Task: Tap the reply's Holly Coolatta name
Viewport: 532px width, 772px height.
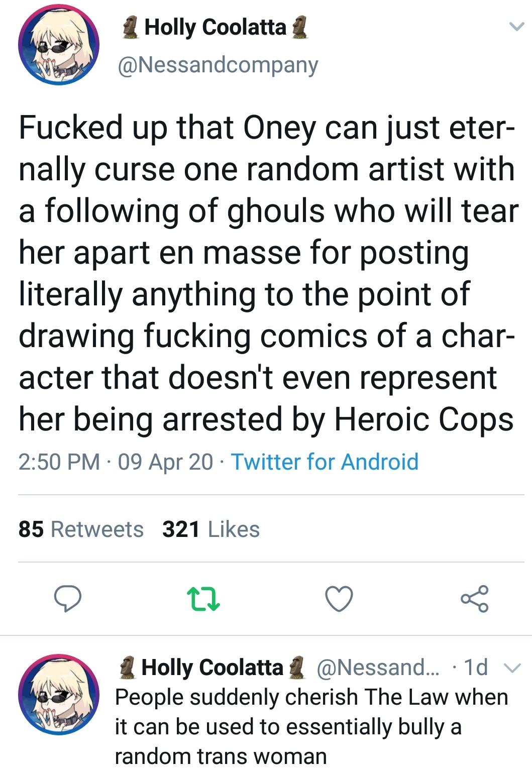Action: 212,668
